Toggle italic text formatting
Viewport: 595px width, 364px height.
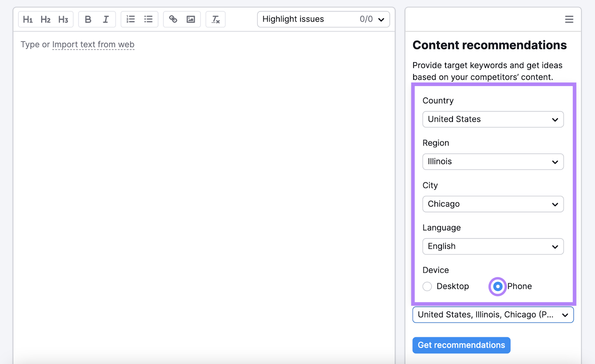pos(106,19)
